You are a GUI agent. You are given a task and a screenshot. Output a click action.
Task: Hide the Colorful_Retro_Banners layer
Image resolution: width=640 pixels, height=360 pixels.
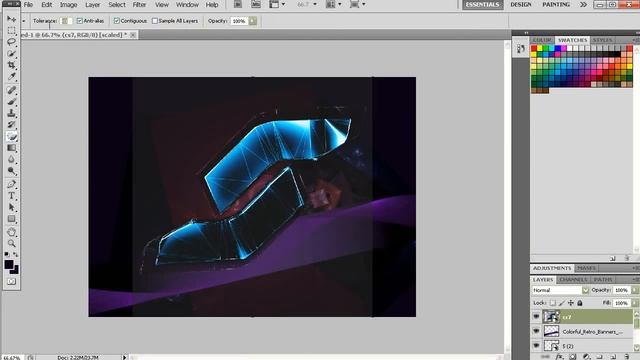tap(536, 331)
